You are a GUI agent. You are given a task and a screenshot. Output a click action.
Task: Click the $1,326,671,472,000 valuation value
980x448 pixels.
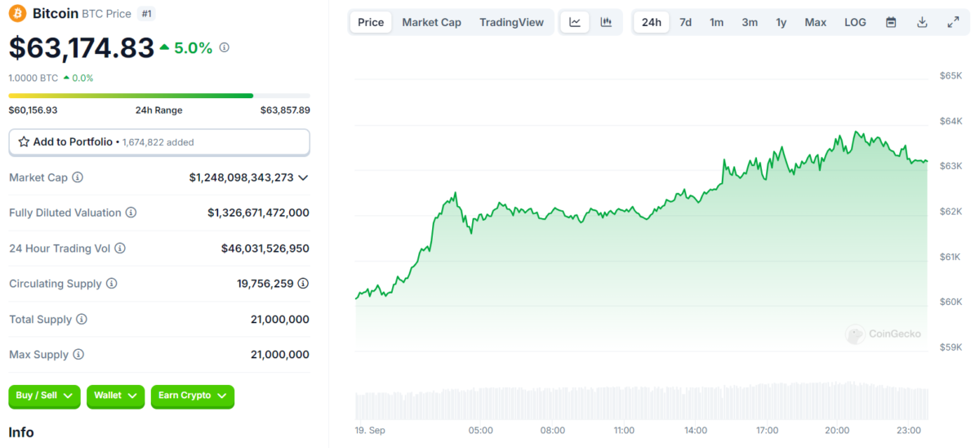tap(258, 213)
